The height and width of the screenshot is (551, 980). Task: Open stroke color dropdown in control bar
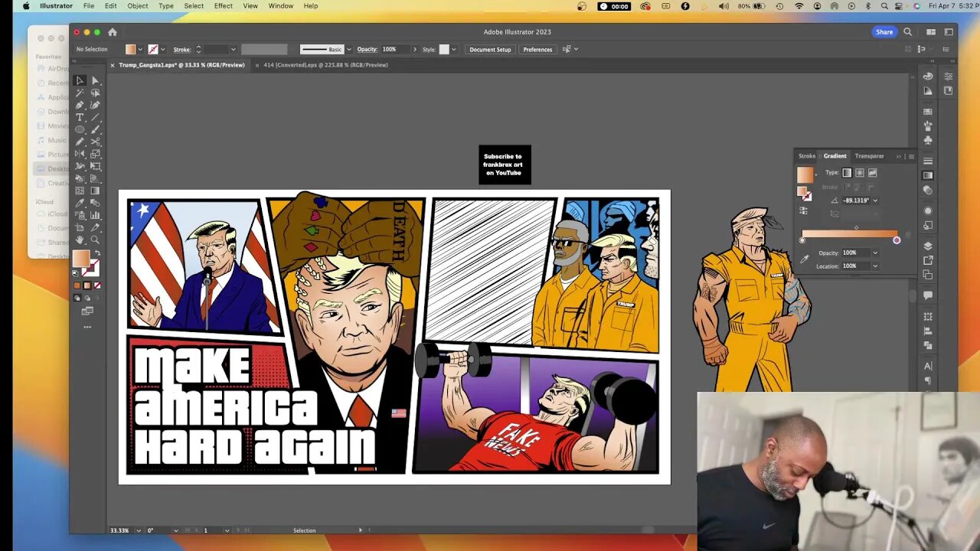tap(162, 49)
